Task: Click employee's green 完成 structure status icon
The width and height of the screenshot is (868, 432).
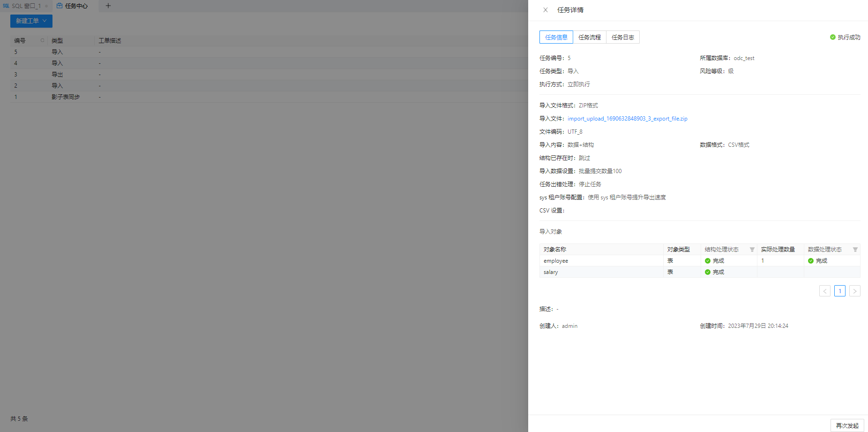Action: [708, 261]
